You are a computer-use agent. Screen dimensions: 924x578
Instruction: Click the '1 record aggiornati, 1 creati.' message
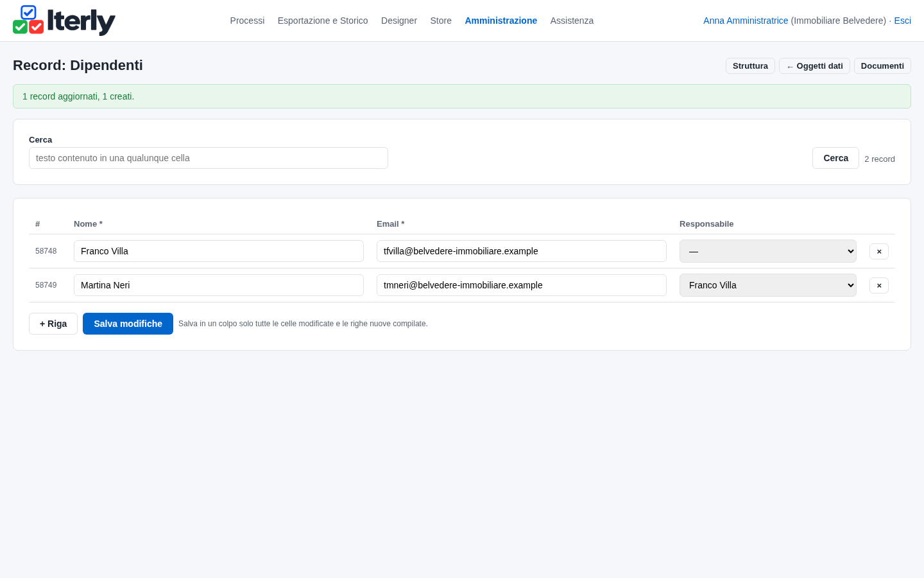pos(78,96)
